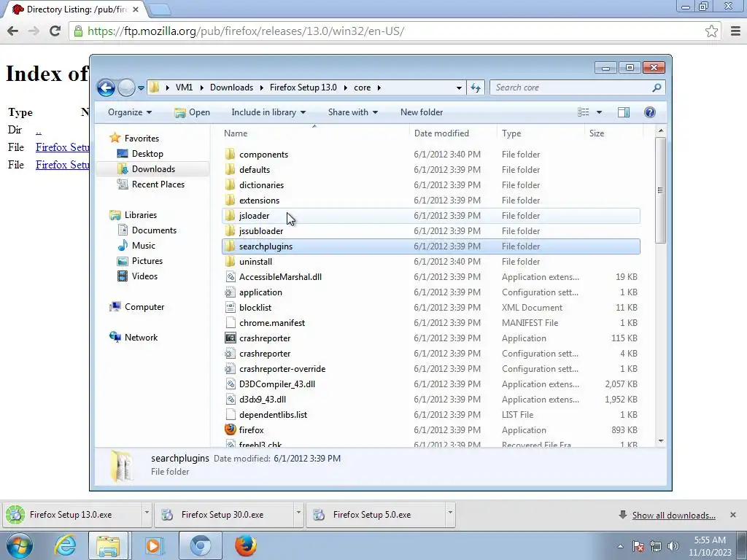Screen dimensions: 747x560
Task: Select the crashreporter application icon
Action: pyautogui.click(x=230, y=338)
